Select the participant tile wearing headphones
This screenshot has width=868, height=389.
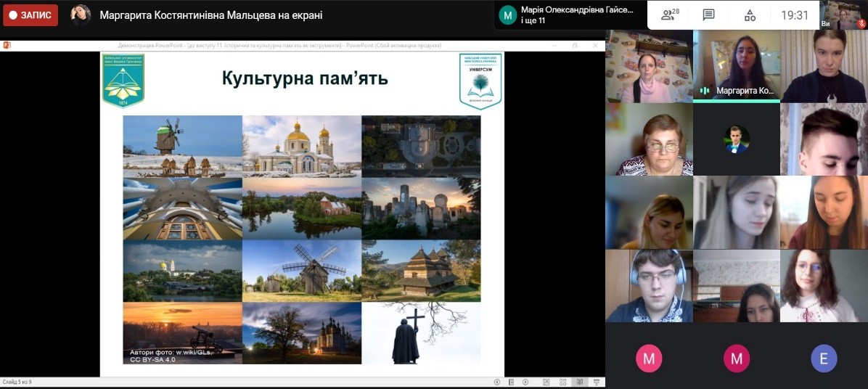click(649, 285)
